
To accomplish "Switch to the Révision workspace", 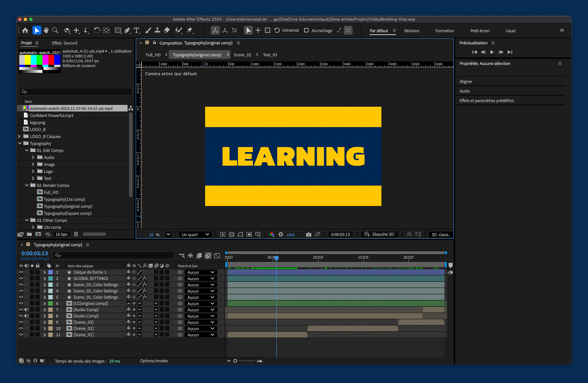I will (x=411, y=31).
